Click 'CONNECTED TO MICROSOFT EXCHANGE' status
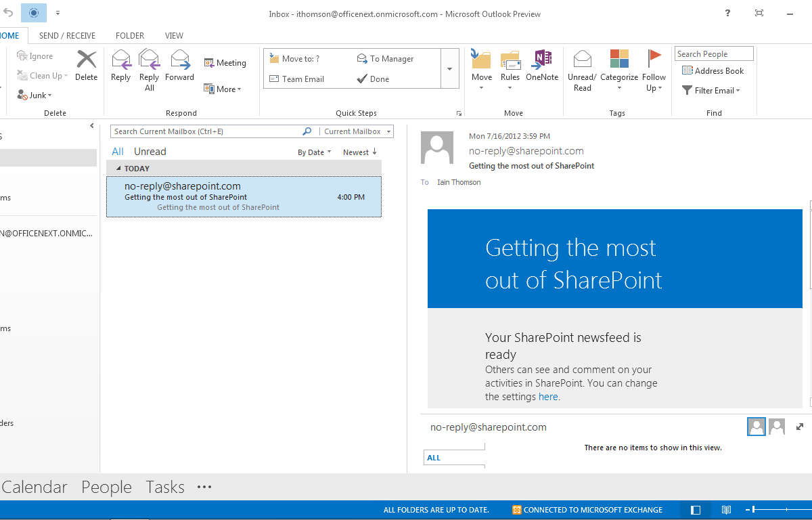Image resolution: width=812 pixels, height=520 pixels. (587, 510)
